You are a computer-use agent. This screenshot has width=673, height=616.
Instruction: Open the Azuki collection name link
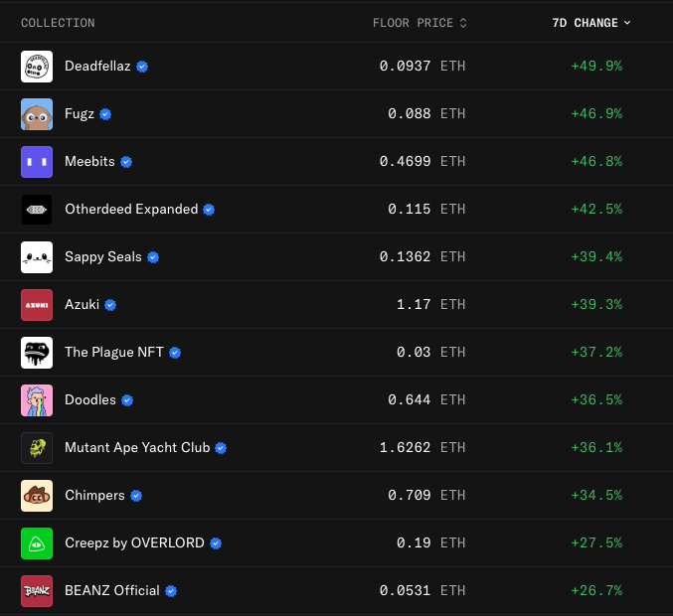click(x=82, y=305)
